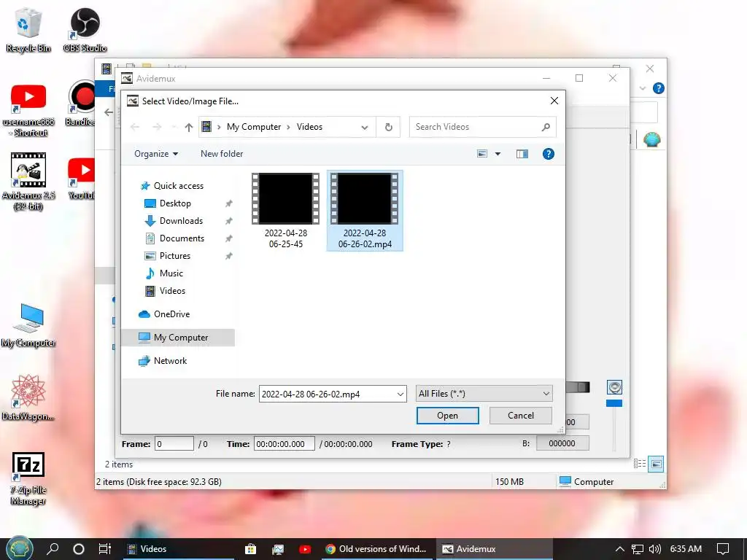Open username666 Shortcut desktop icon
This screenshot has width=747, height=560.
coord(28,111)
